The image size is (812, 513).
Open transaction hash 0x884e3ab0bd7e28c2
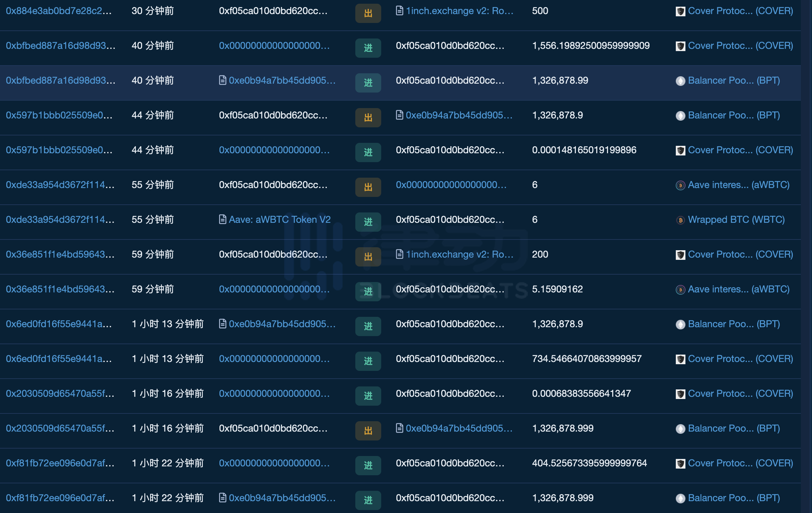pyautogui.click(x=58, y=11)
